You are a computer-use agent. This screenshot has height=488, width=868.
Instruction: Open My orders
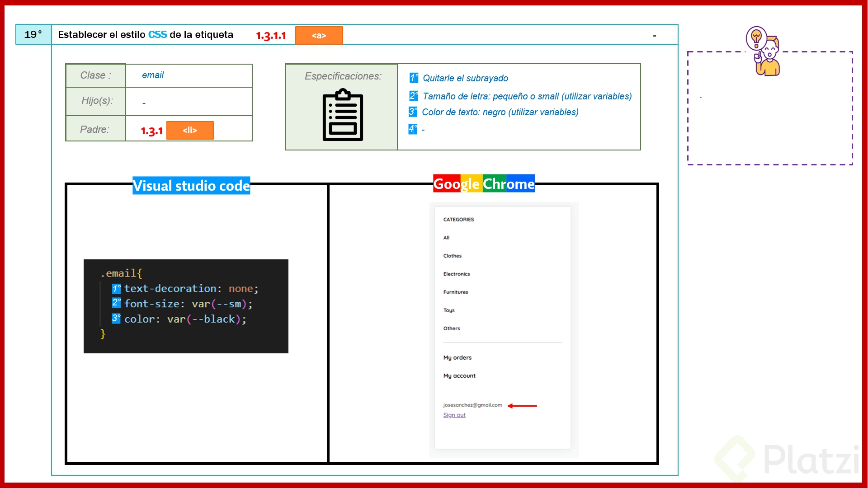458,357
